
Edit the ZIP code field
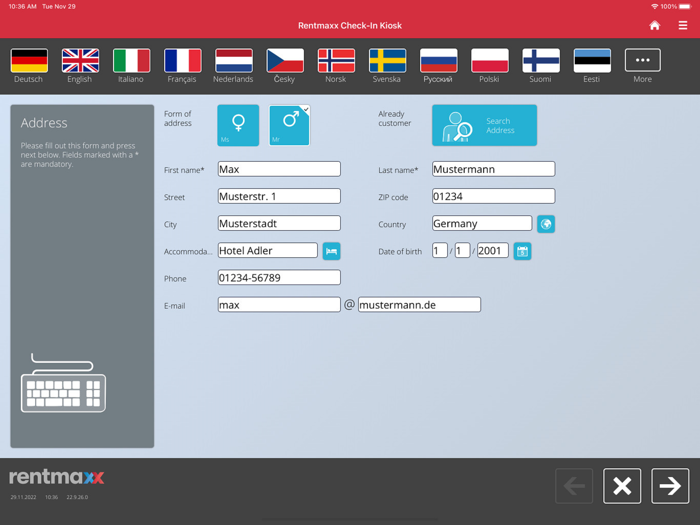pyautogui.click(x=493, y=196)
